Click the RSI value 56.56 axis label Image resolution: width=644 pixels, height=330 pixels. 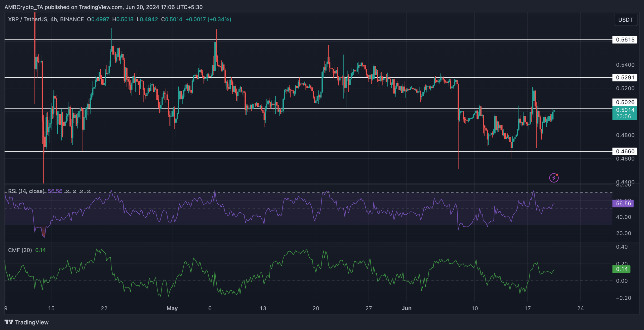(x=623, y=203)
